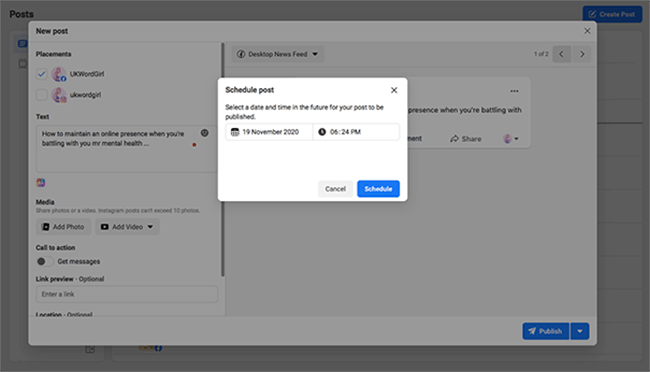Toggle the UKWordGirl Facebook placement checkbox
The image size is (650, 372).
click(41, 74)
